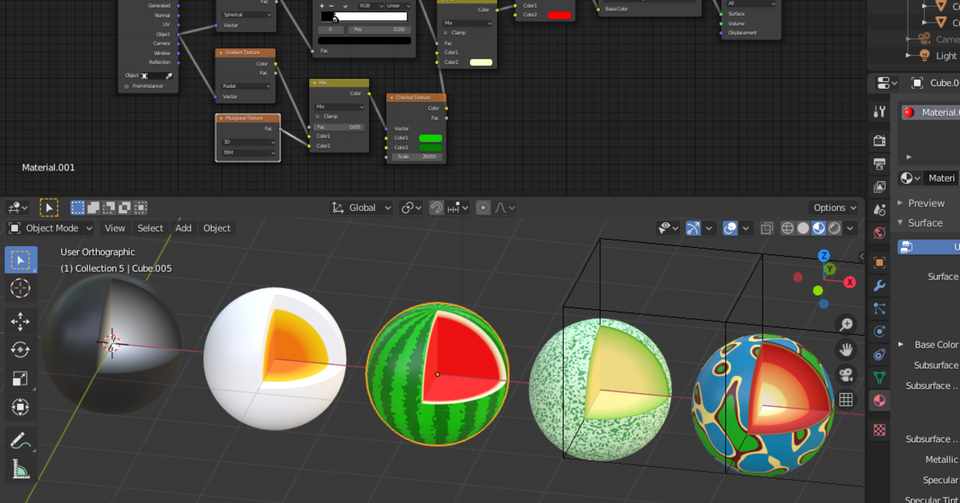Open the View Layer properties tab
Viewport: 960px width, 503px height.
[x=880, y=187]
